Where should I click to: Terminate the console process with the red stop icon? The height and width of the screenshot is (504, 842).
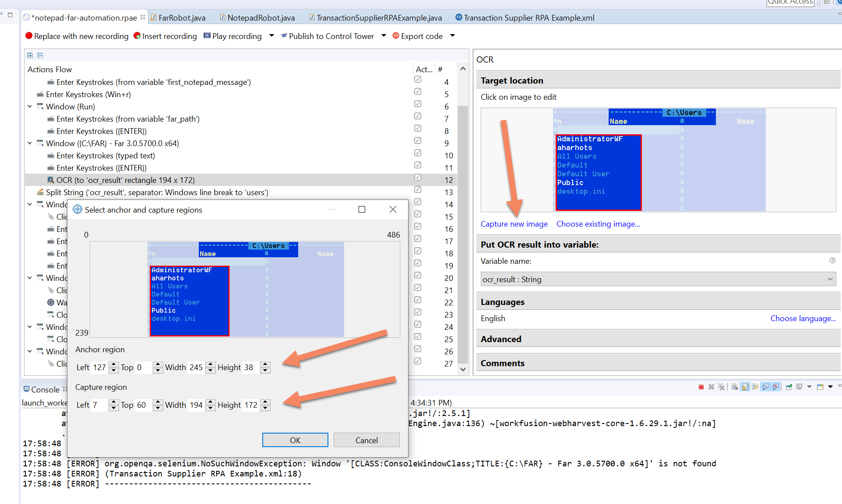tap(701, 387)
